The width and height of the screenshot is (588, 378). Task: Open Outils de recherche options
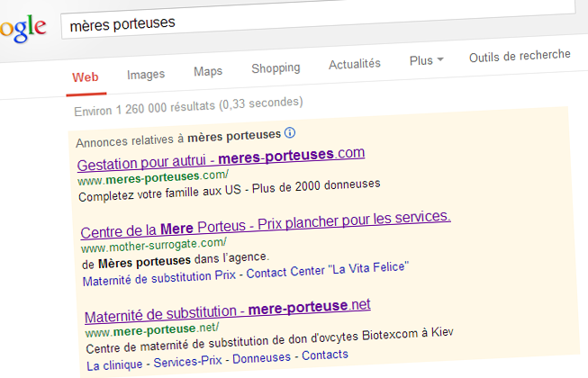[x=520, y=56]
